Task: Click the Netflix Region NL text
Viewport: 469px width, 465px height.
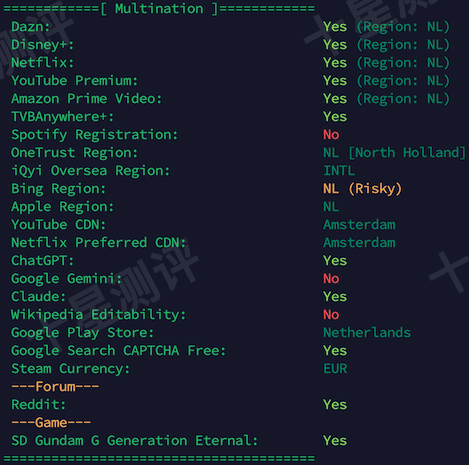Action: click(x=403, y=62)
